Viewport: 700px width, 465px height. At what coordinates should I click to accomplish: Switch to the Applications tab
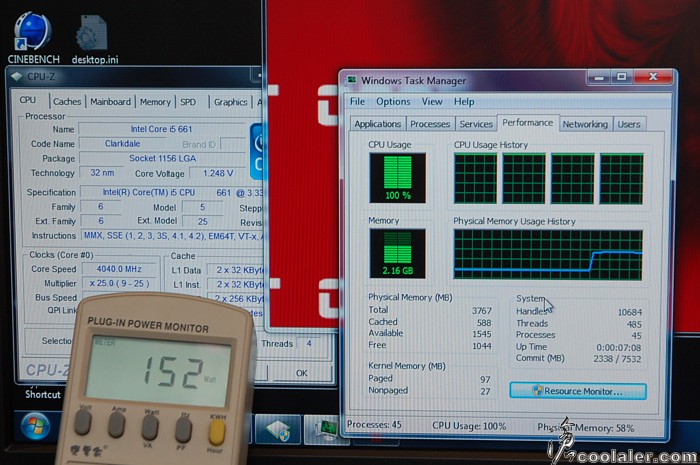pos(378,124)
